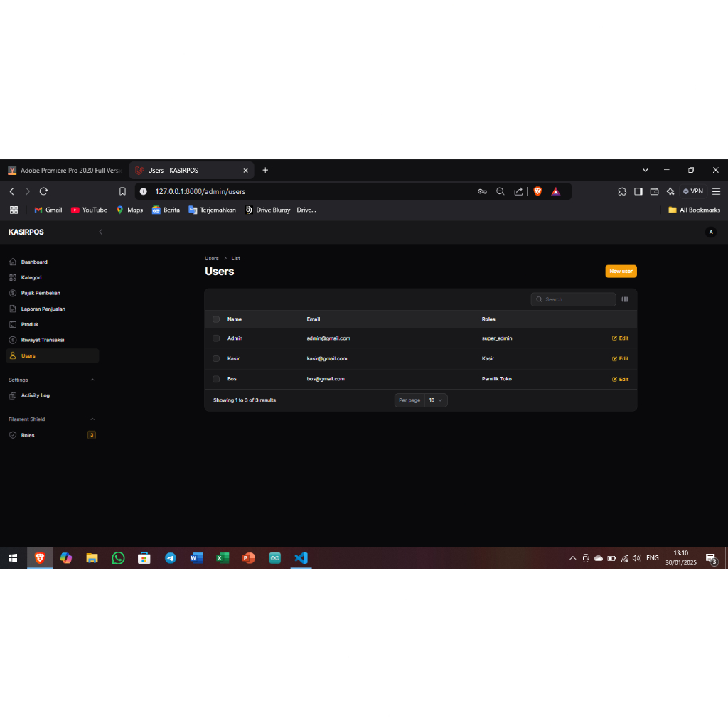This screenshot has height=728, width=728.
Task: Select the Admin row checkbox
Action: tap(216, 338)
